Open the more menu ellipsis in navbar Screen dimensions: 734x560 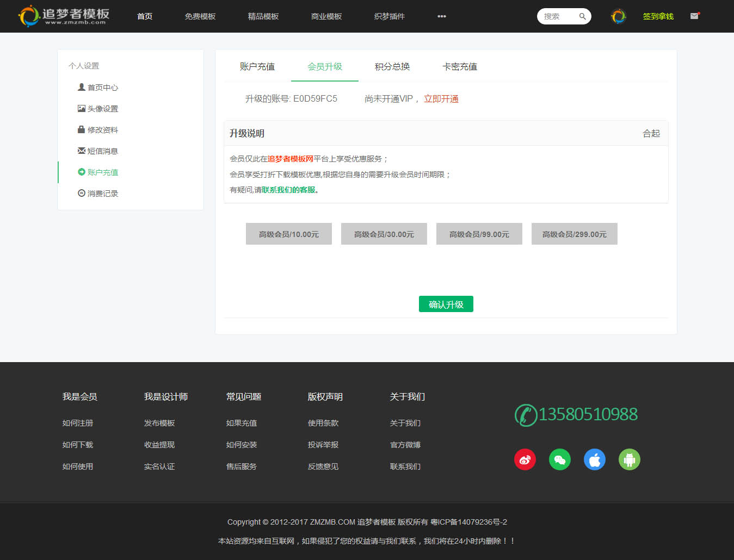(x=441, y=16)
